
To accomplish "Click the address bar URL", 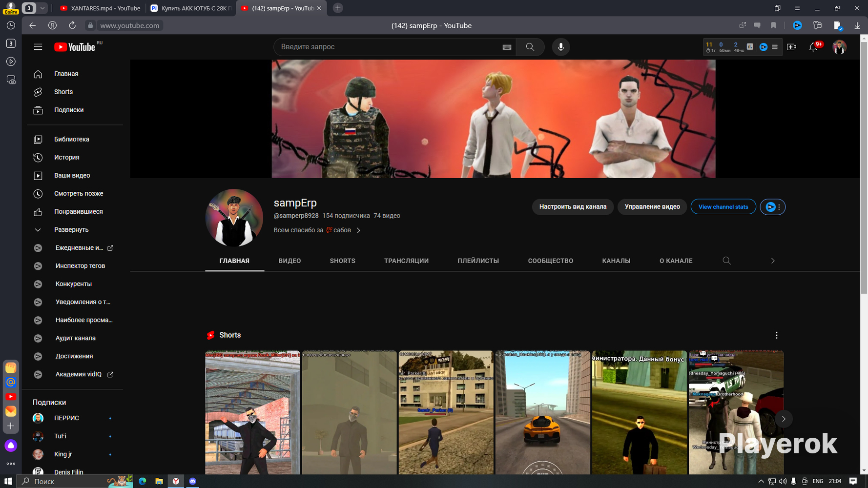I will 130,25.
